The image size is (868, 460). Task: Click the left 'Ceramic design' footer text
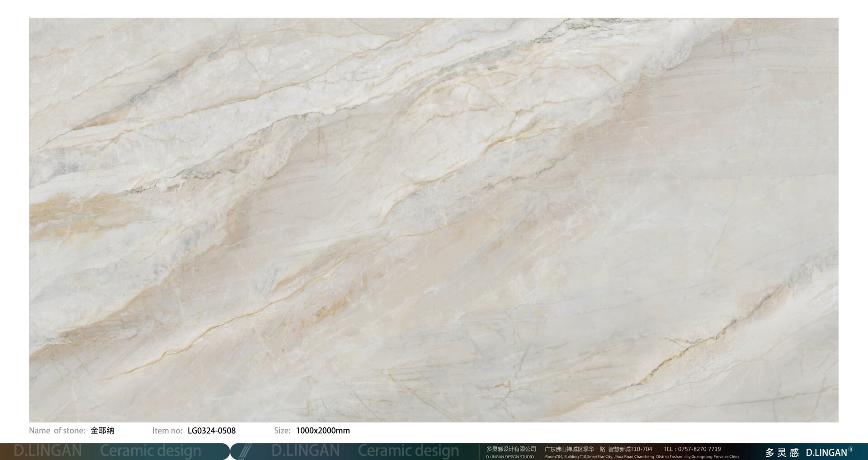point(150,451)
